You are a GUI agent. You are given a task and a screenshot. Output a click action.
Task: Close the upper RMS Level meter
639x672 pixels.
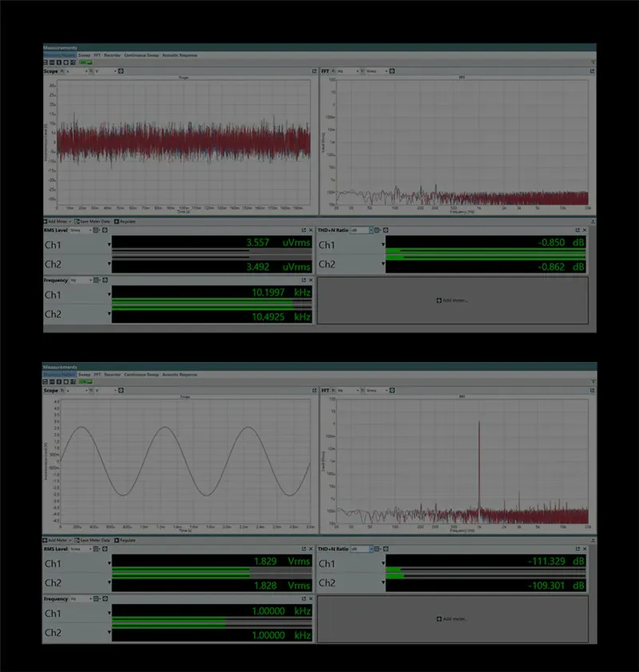[311, 231]
